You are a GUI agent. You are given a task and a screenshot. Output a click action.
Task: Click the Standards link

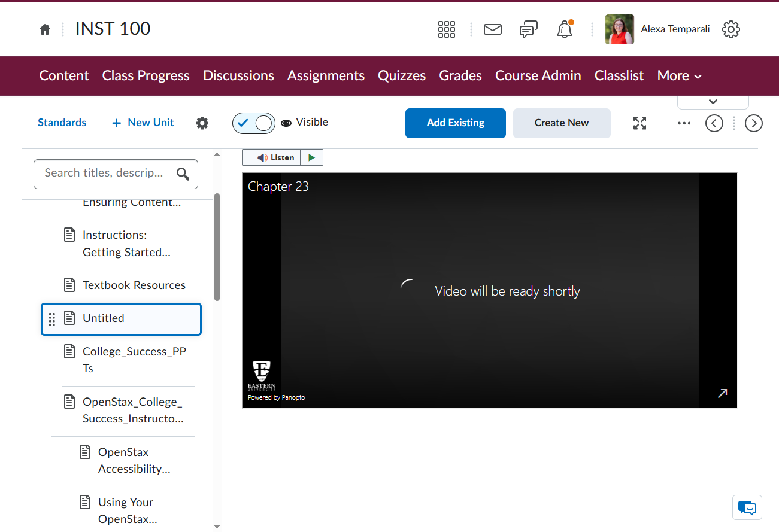tap(62, 123)
